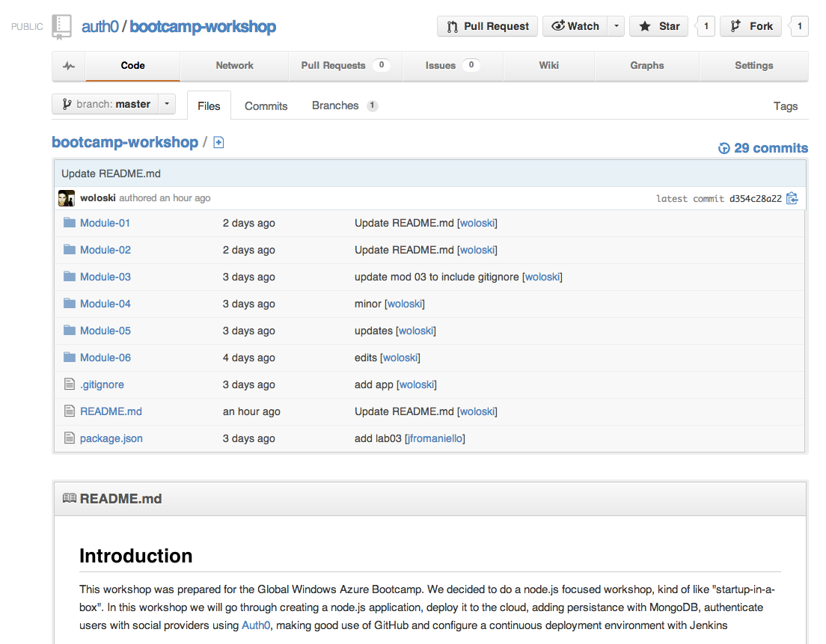Open the package.json file link
The image size is (826, 644).
click(x=111, y=438)
